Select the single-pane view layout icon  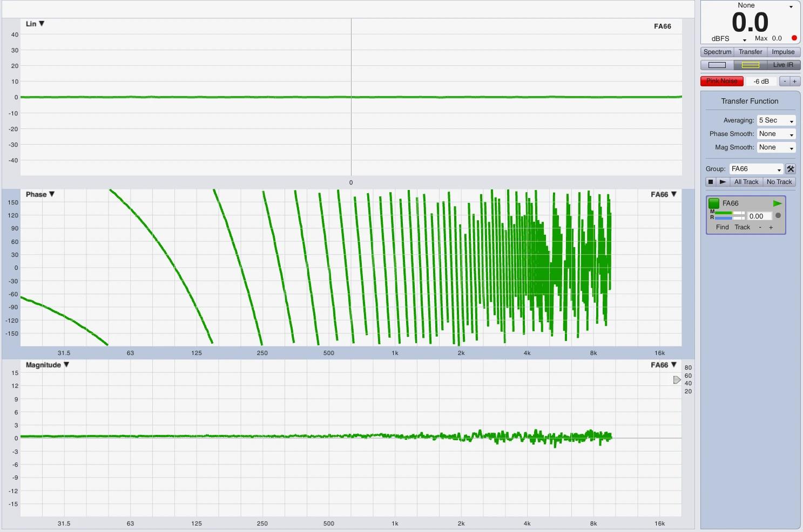(x=717, y=65)
